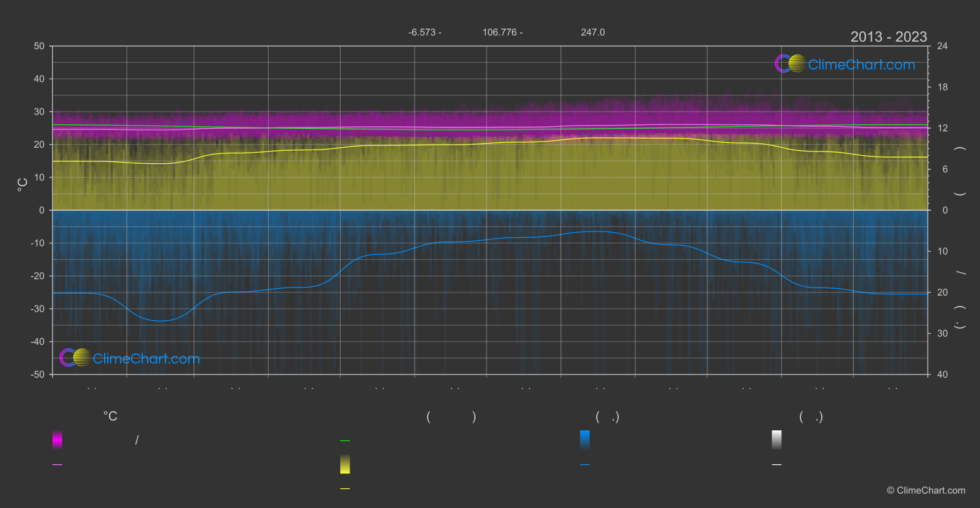Toggle the white line legend marker
Viewport: 980px width, 508px height.
coord(777,465)
